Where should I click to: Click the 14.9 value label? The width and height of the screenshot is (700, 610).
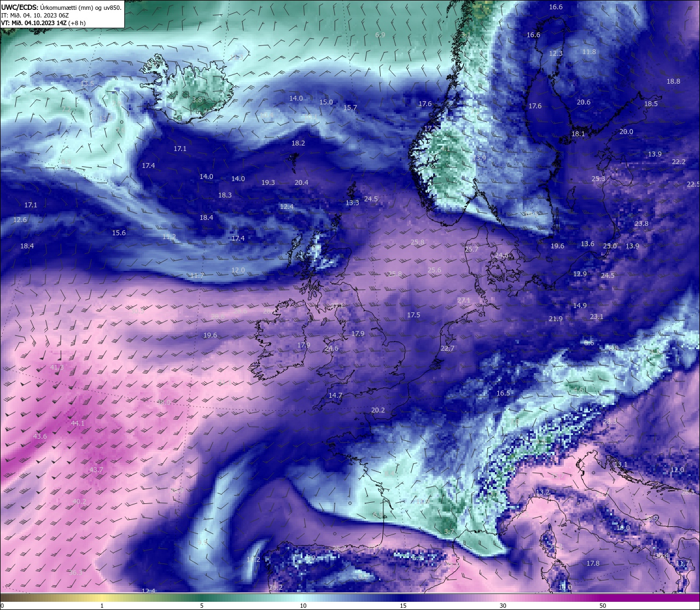coord(580,306)
